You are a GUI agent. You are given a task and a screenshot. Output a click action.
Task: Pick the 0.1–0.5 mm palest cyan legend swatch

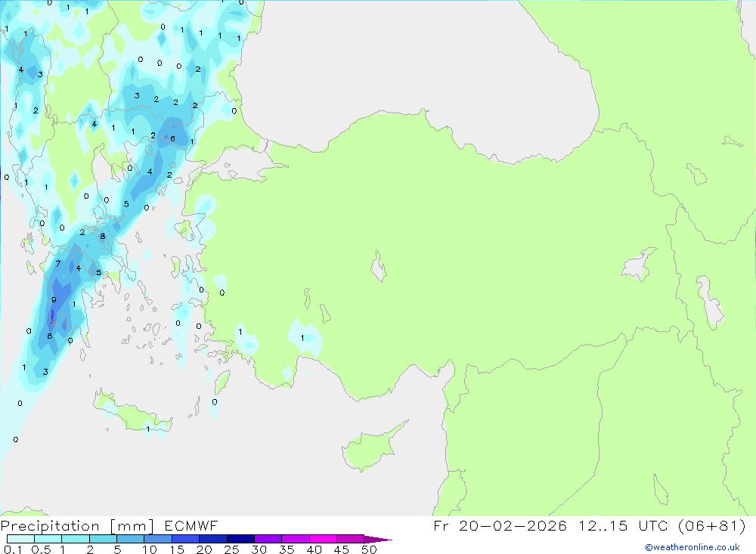(20, 539)
